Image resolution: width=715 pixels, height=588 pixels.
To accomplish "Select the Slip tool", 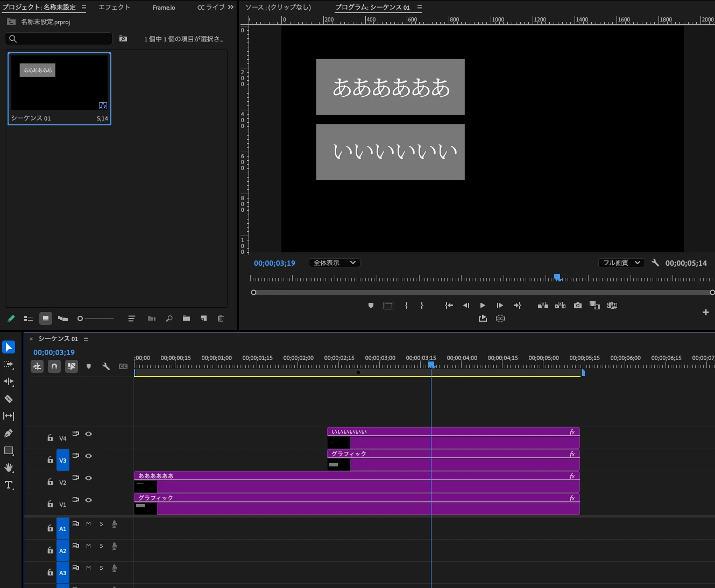I will pyautogui.click(x=9, y=416).
